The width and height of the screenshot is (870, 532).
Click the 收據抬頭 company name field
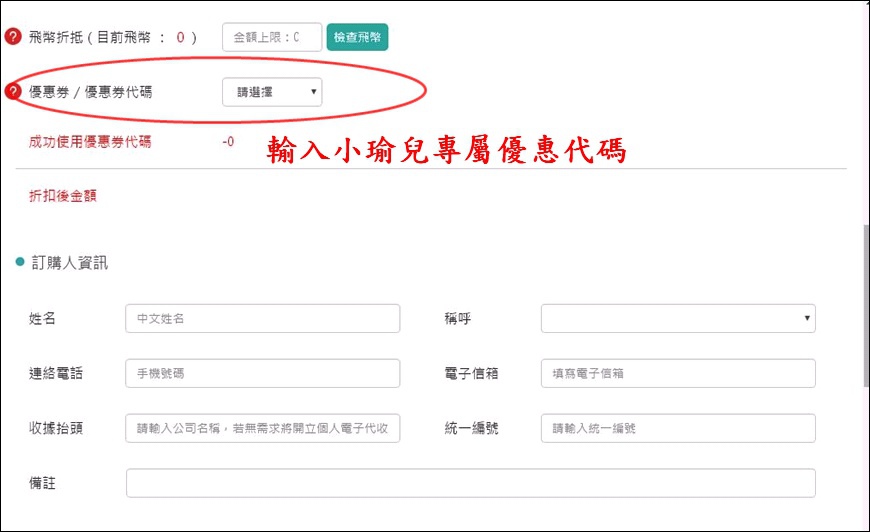tap(262, 428)
